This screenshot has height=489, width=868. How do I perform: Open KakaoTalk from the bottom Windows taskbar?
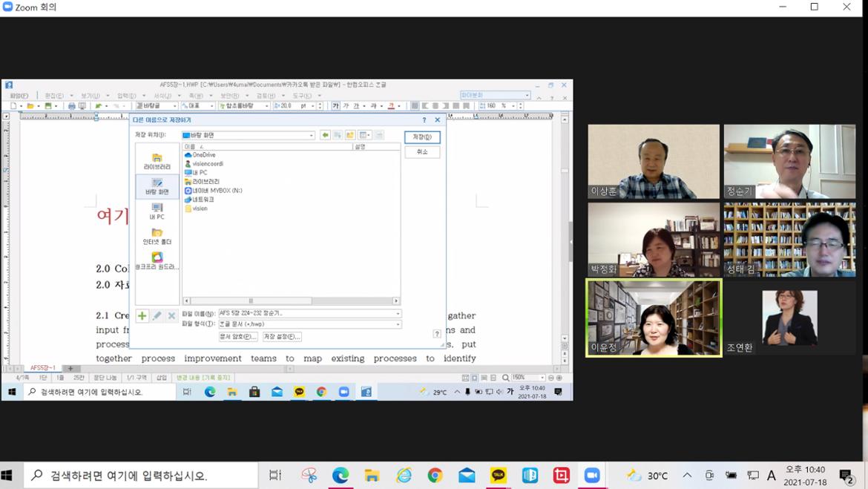point(499,476)
